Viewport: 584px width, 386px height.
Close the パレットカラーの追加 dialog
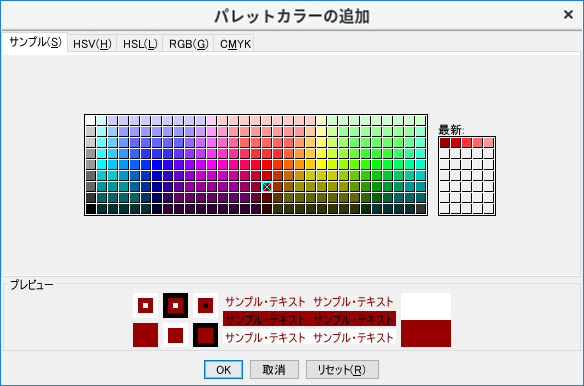pyautogui.click(x=568, y=15)
